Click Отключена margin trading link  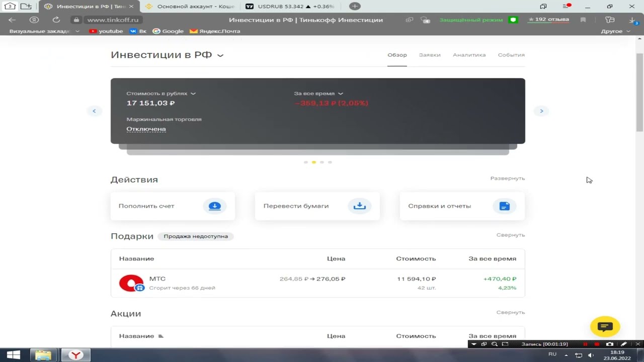tap(146, 129)
